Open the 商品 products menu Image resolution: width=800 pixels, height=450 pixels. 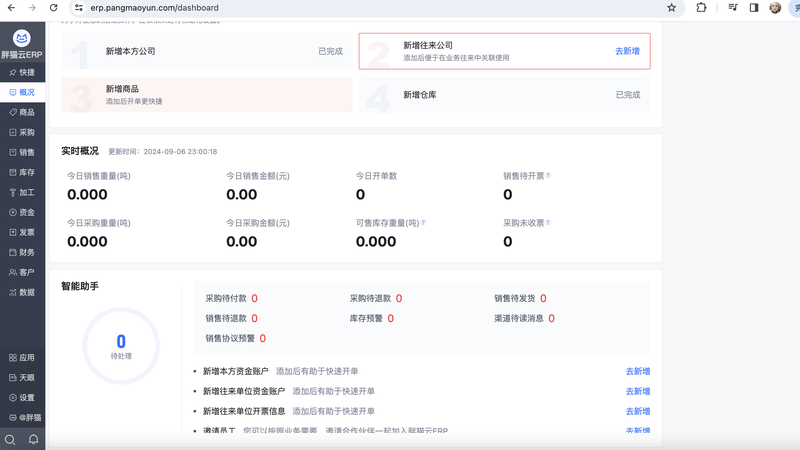click(22, 112)
